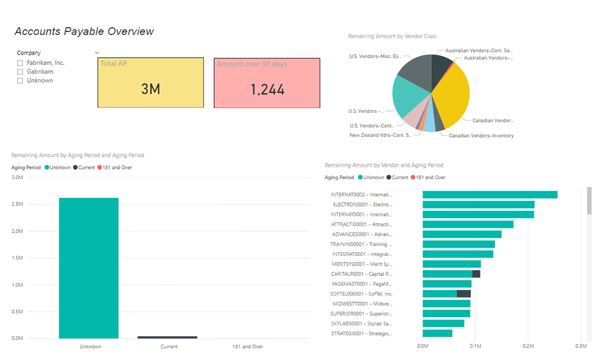Click 181 and Over legend in vendor chart
604x364 pixels.
coord(428,177)
